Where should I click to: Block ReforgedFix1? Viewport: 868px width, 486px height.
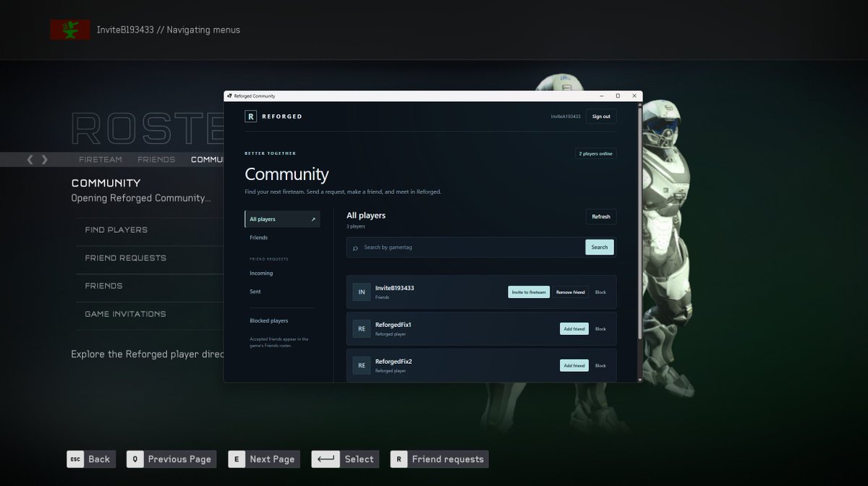600,329
